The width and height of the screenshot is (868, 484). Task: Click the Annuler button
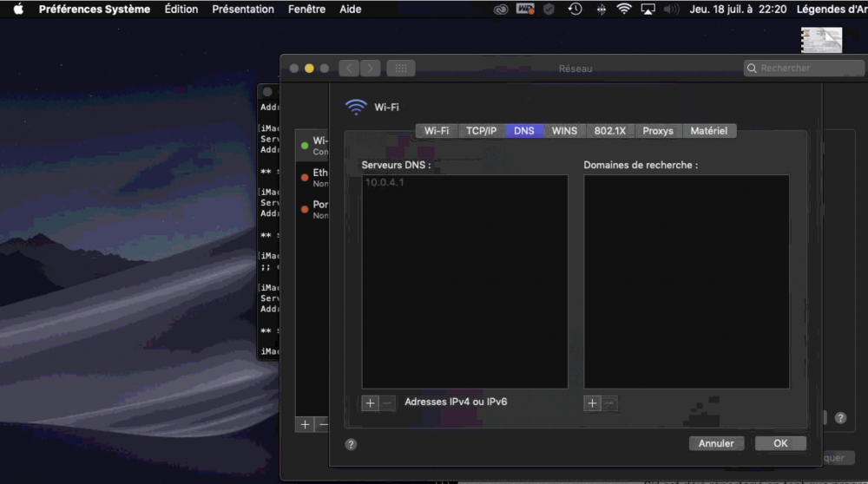pyautogui.click(x=716, y=443)
